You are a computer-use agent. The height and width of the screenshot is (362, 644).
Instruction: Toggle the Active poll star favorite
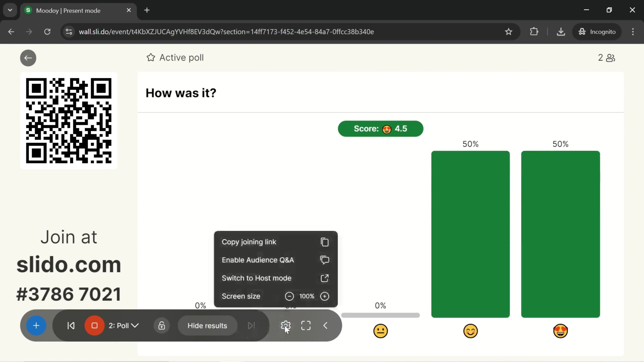click(151, 57)
